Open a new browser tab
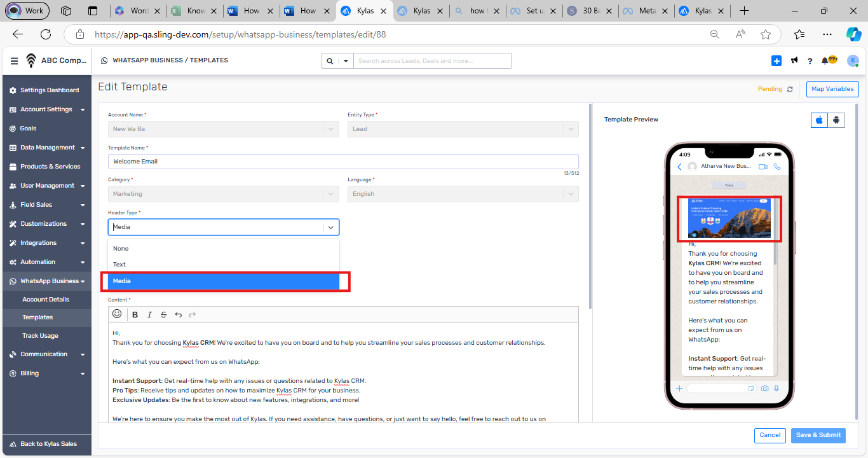The height and width of the screenshot is (458, 868). [x=744, y=11]
